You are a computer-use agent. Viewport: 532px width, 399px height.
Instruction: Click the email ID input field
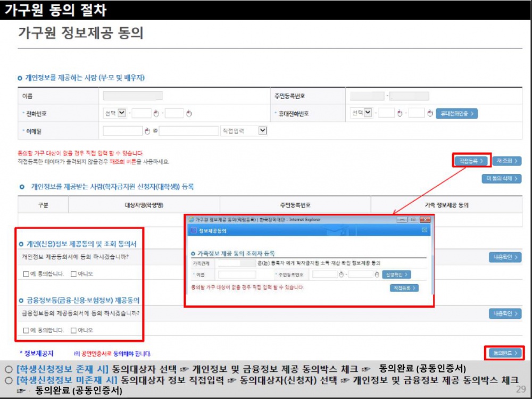122,130
